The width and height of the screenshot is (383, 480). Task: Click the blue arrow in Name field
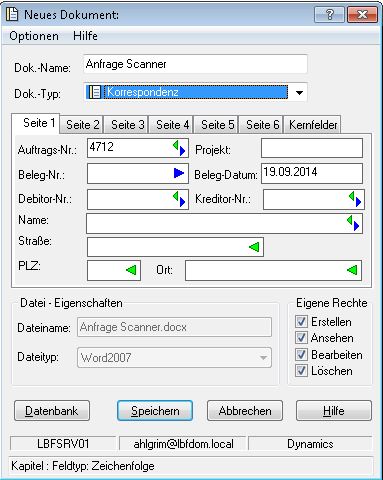(x=356, y=226)
